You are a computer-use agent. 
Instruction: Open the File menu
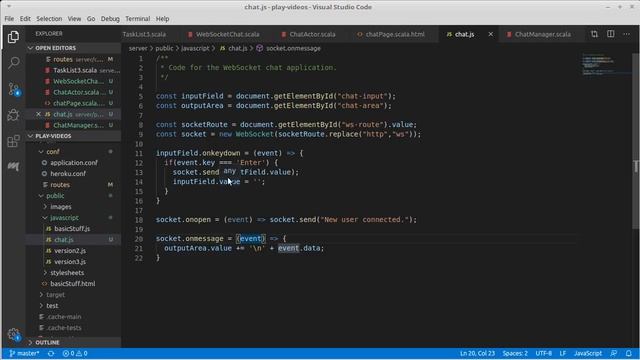(x=9, y=19)
